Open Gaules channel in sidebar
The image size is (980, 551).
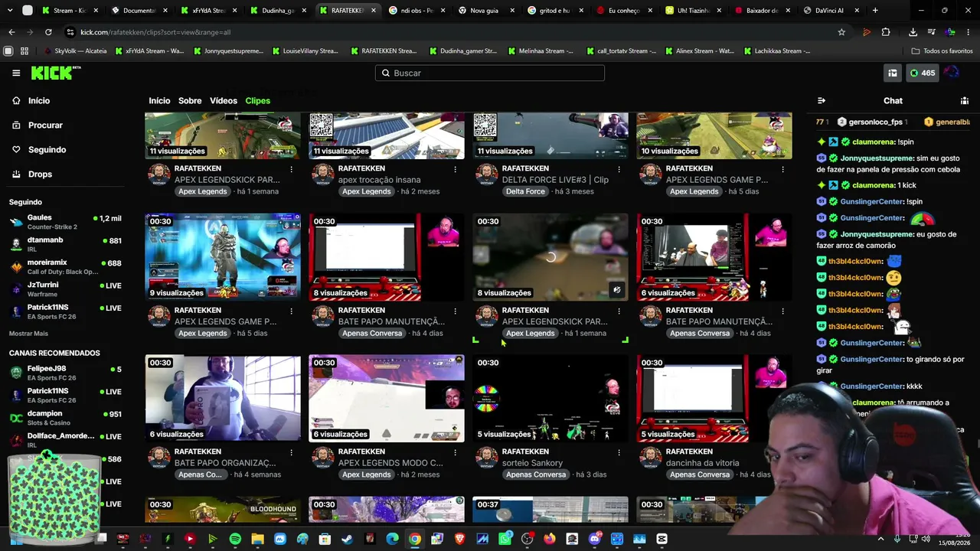click(x=65, y=222)
